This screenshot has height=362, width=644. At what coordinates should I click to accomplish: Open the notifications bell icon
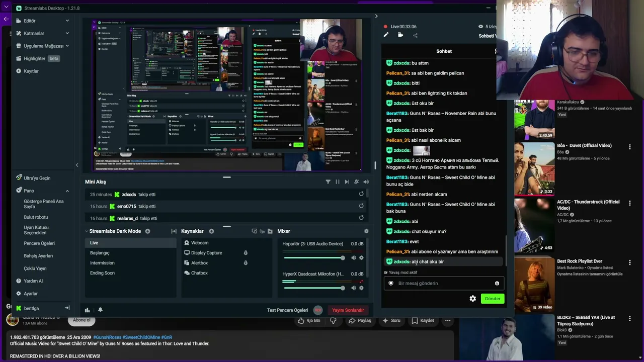[100, 310]
